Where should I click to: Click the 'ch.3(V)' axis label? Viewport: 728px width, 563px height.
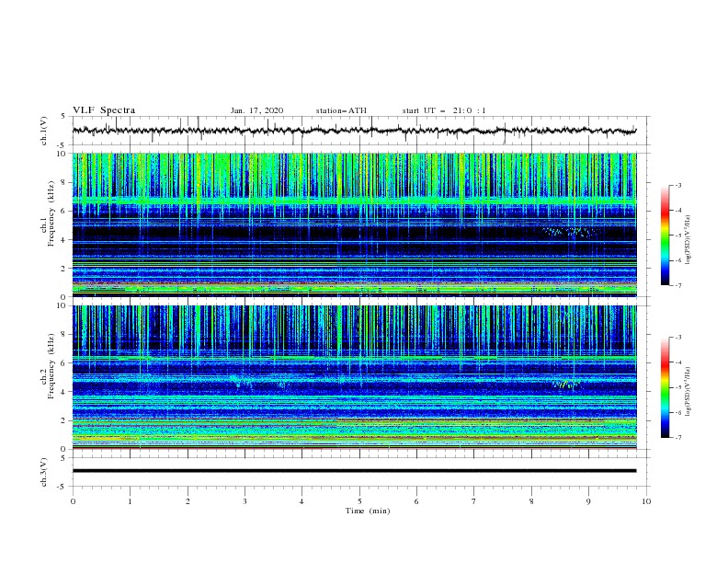[x=44, y=472]
